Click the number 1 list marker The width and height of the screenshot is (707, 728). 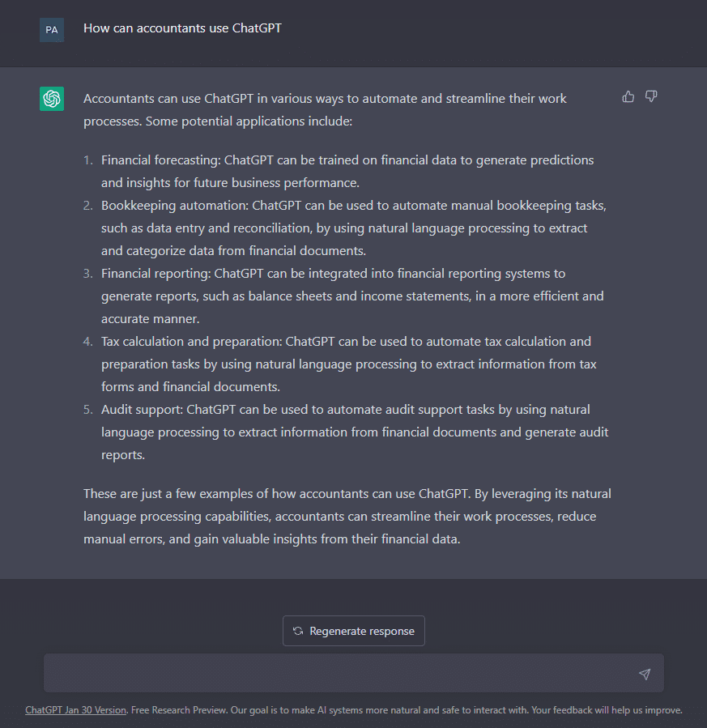(88, 160)
